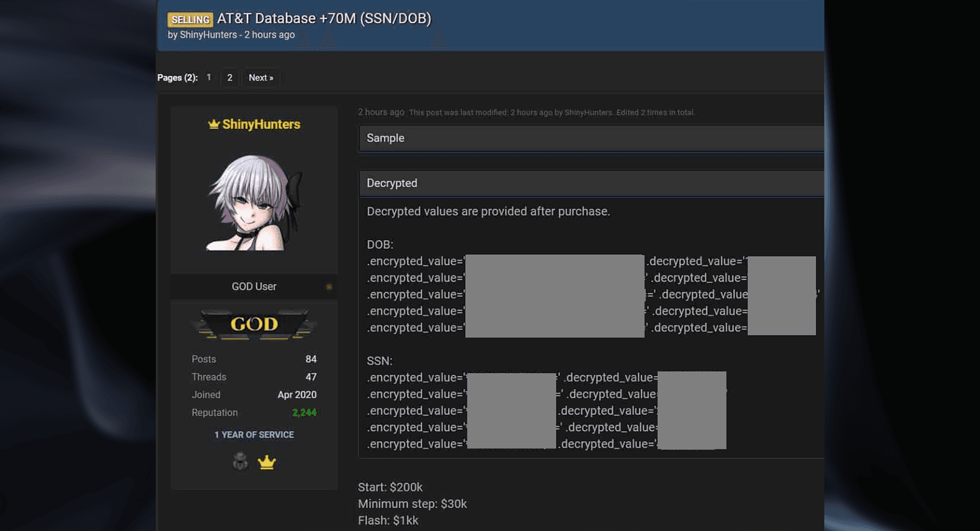The width and height of the screenshot is (980, 531).
Task: Click the small status dot beside GOD User
Action: [329, 287]
